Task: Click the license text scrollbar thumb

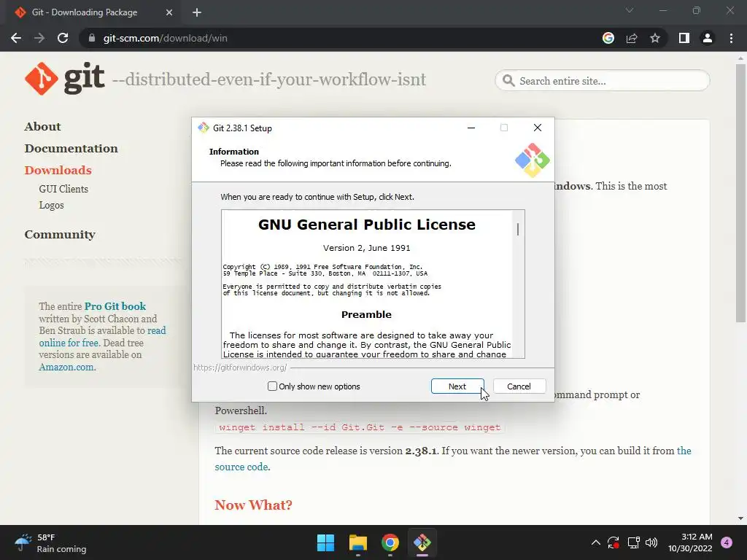Action: click(x=518, y=229)
